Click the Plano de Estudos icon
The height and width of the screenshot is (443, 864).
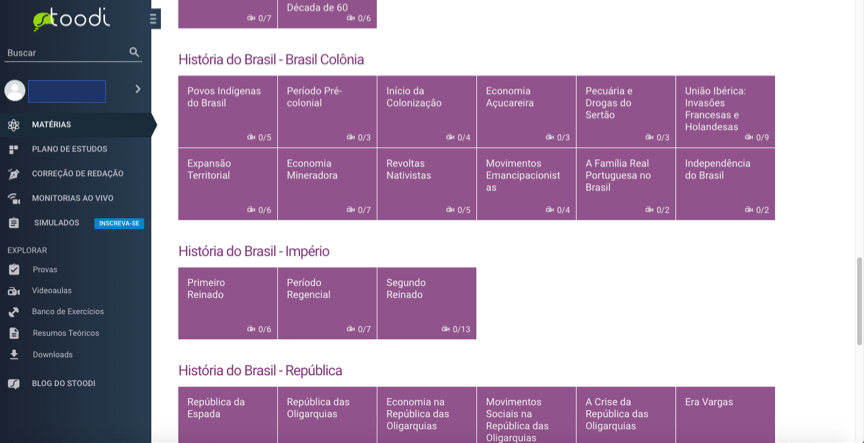13,149
